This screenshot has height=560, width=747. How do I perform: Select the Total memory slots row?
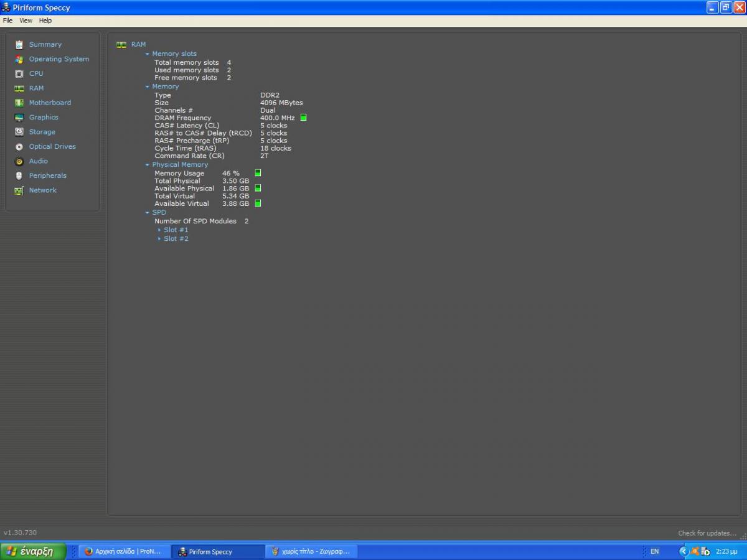(192, 63)
